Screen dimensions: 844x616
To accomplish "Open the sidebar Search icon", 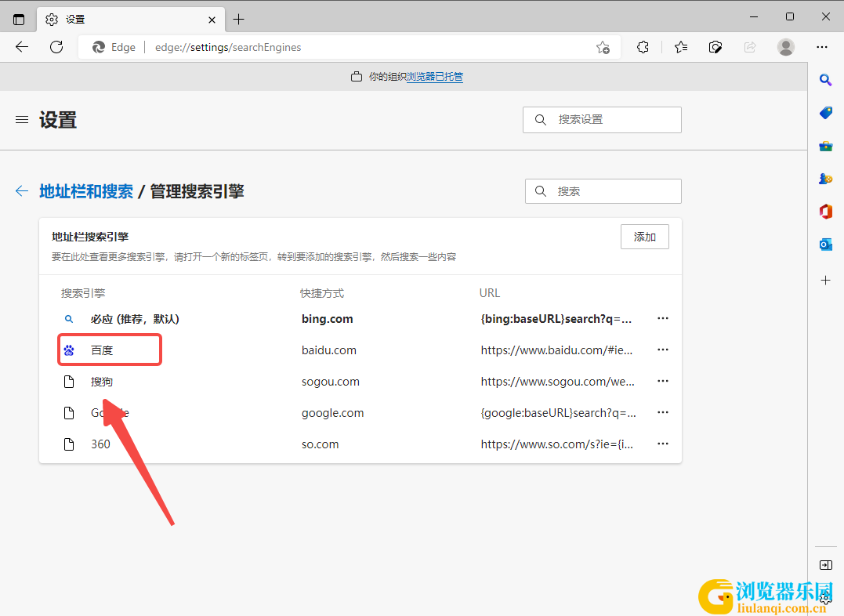I will tap(826, 80).
